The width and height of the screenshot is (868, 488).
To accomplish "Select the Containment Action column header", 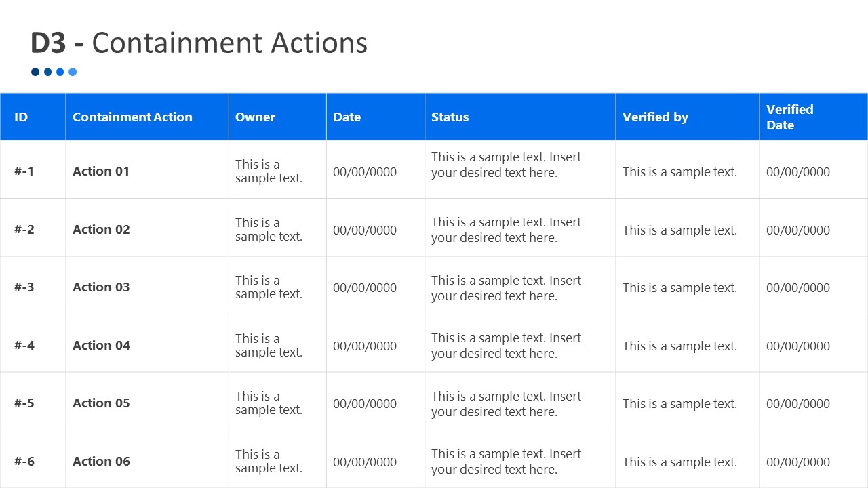I will pos(131,117).
